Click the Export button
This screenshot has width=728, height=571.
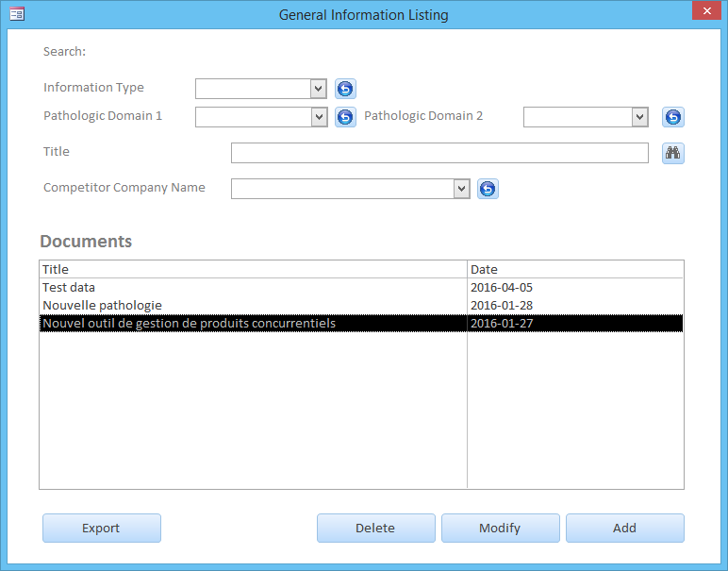102,529
